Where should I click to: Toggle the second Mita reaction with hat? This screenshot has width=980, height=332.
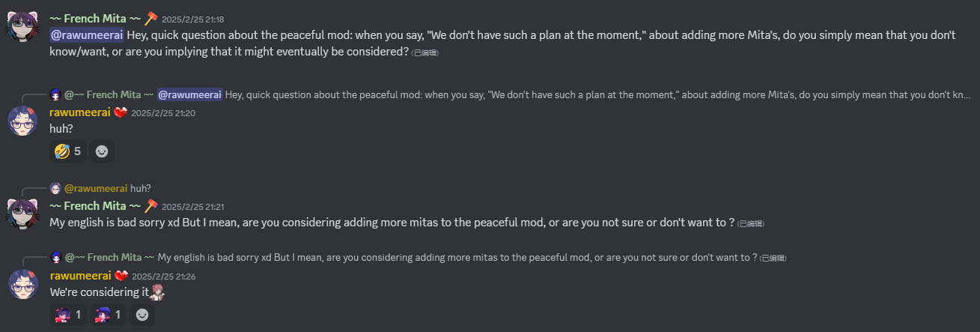coord(108,315)
